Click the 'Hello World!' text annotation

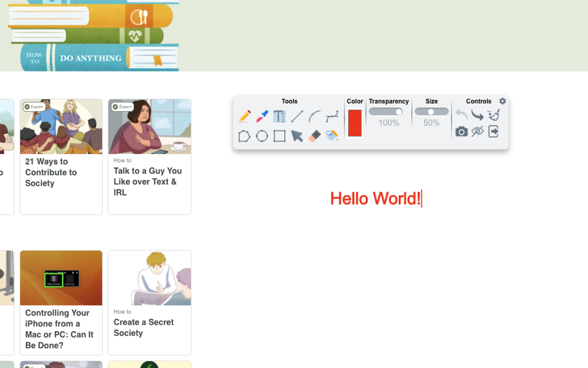[x=375, y=199]
